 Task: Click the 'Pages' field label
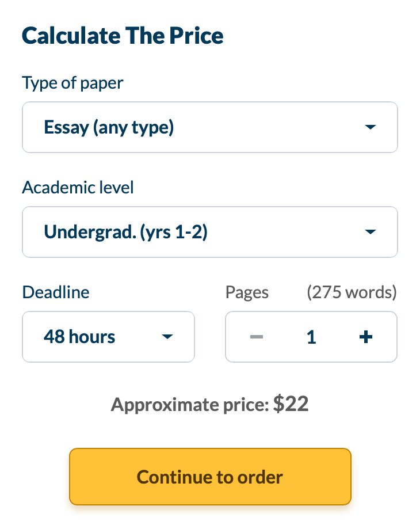247,292
